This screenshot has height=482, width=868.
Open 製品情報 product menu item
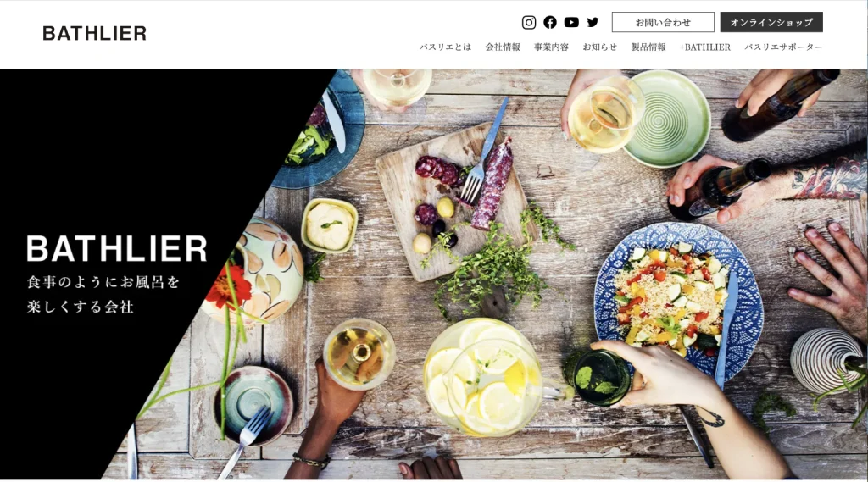coord(648,47)
